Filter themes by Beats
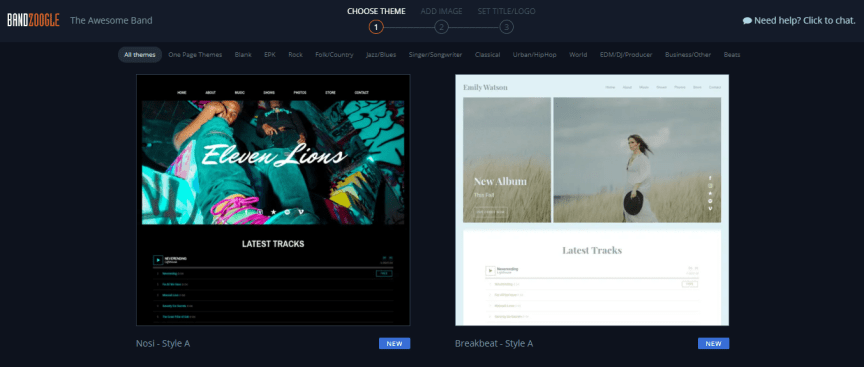 [732, 55]
